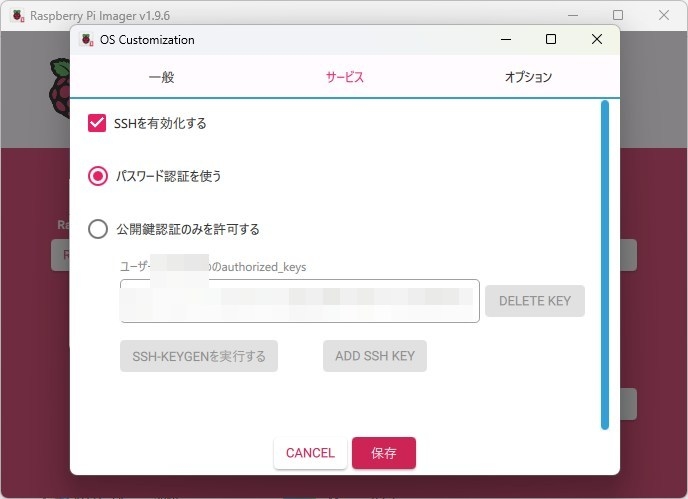This screenshot has height=499, width=688.
Task: Click the Raspberry Pi Imager title icon
Action: [17, 15]
